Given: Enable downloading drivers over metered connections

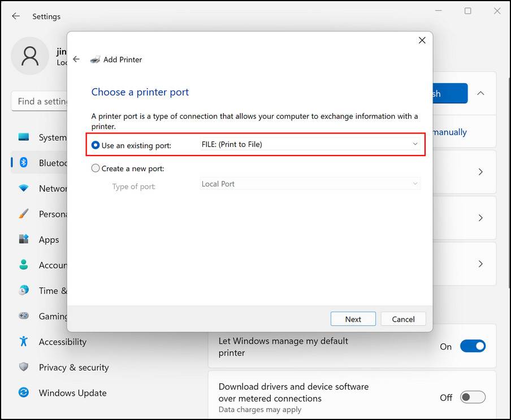Looking at the screenshot, I should [x=473, y=397].
